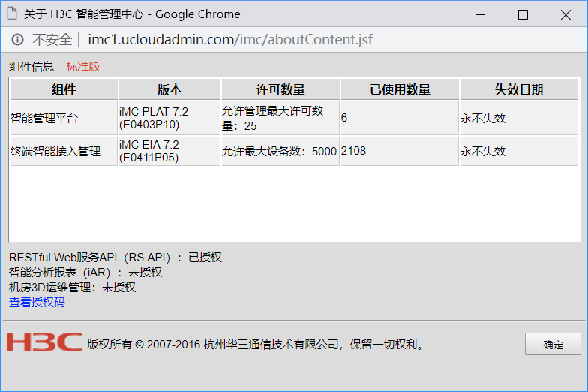
Task: Open the 查看授权码 link
Action: pos(37,302)
